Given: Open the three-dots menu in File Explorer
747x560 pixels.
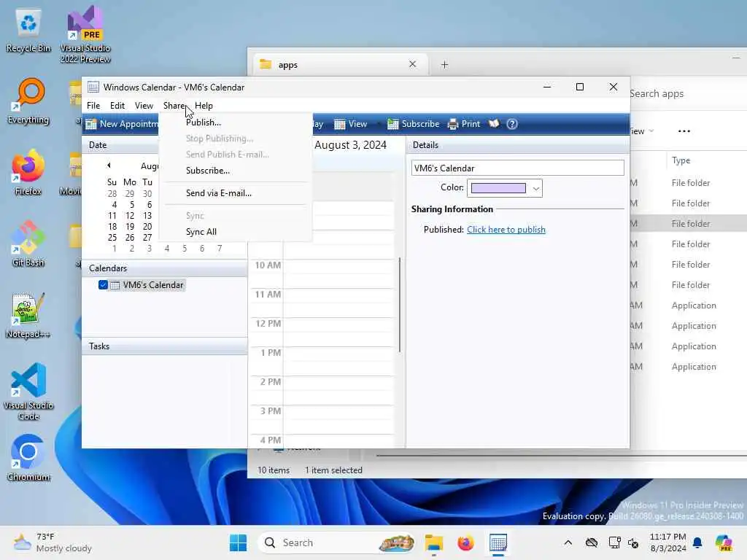Looking at the screenshot, I should [x=684, y=131].
